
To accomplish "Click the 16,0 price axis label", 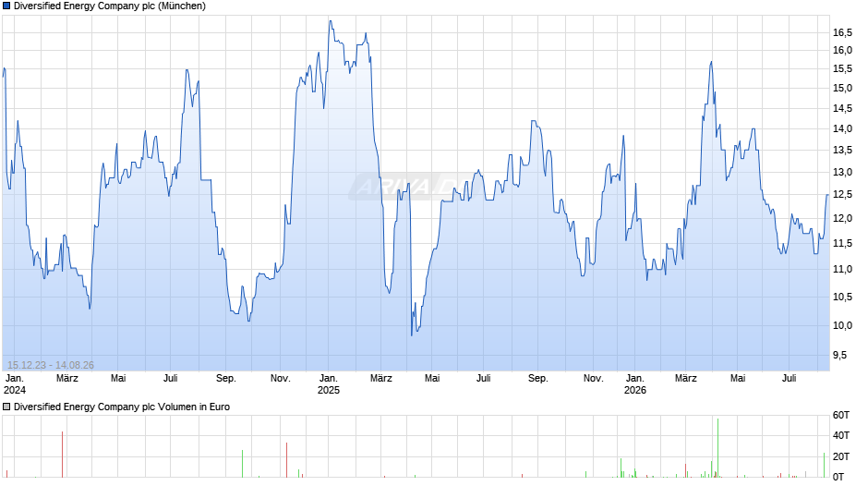I will (x=842, y=51).
